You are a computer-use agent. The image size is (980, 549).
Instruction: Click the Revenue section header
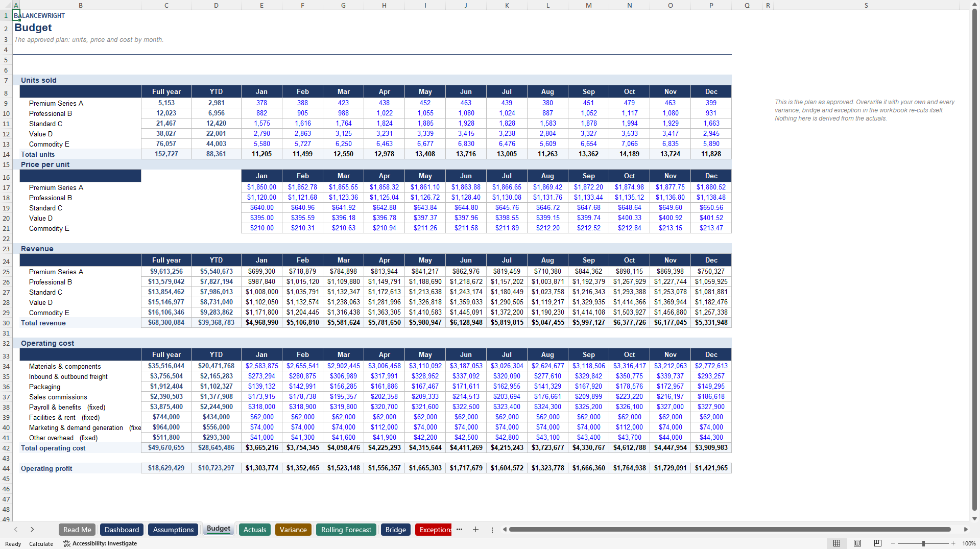click(x=37, y=249)
